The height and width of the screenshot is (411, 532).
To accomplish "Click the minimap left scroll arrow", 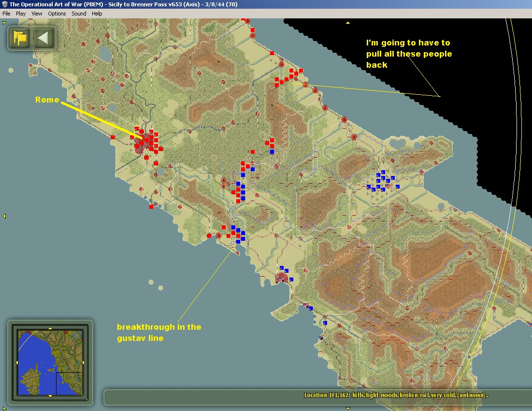I will coord(16,363).
